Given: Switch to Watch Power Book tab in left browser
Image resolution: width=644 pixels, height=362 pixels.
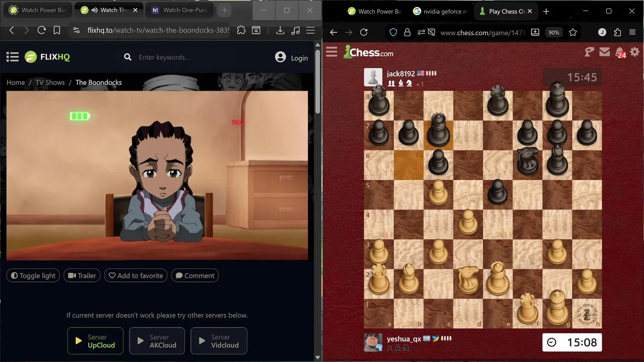Looking at the screenshot, I should (x=38, y=10).
